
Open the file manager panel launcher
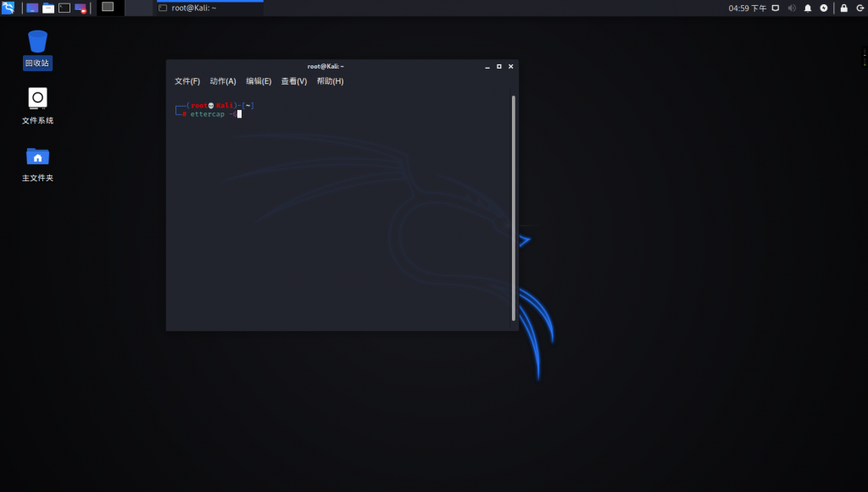pos(48,8)
